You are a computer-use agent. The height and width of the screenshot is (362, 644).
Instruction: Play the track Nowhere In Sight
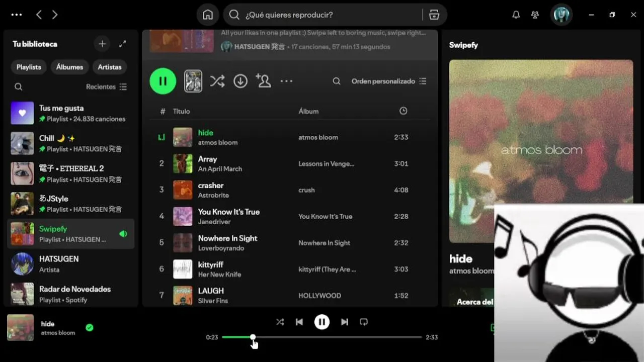point(290,242)
